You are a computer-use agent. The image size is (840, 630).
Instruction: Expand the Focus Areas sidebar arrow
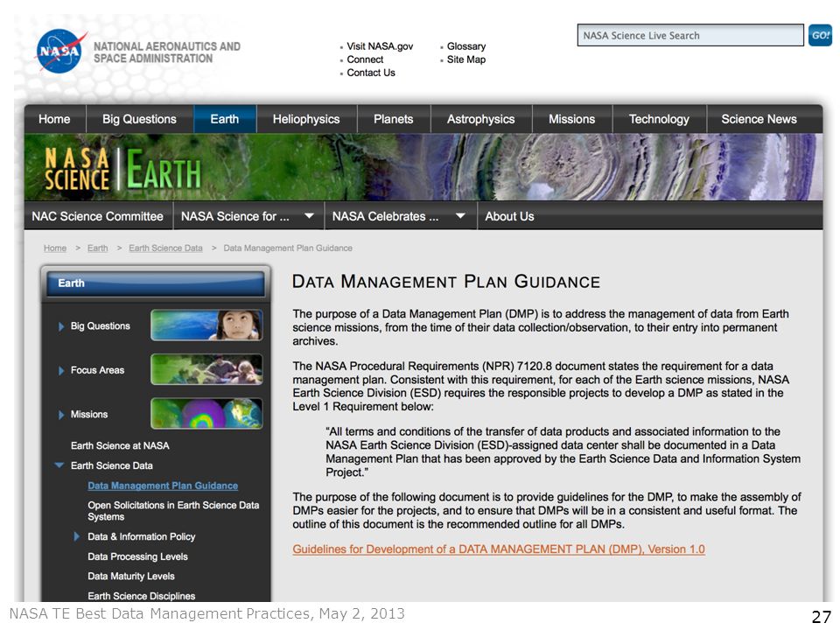[61, 370]
